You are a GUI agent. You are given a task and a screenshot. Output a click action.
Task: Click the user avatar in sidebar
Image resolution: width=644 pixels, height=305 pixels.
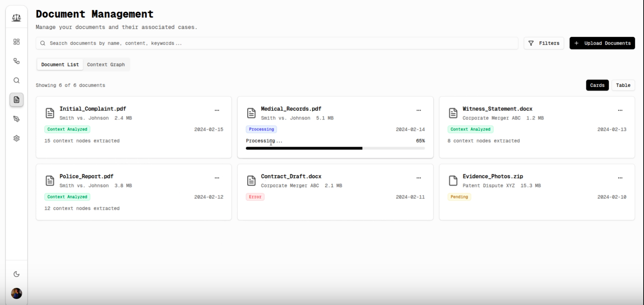16,293
